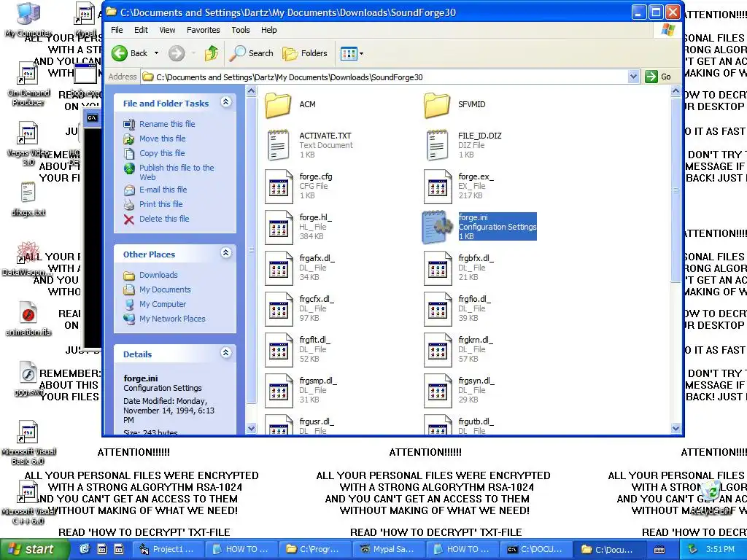
Task: Select the ACTIVATE.TXT file icon
Action: point(278,145)
